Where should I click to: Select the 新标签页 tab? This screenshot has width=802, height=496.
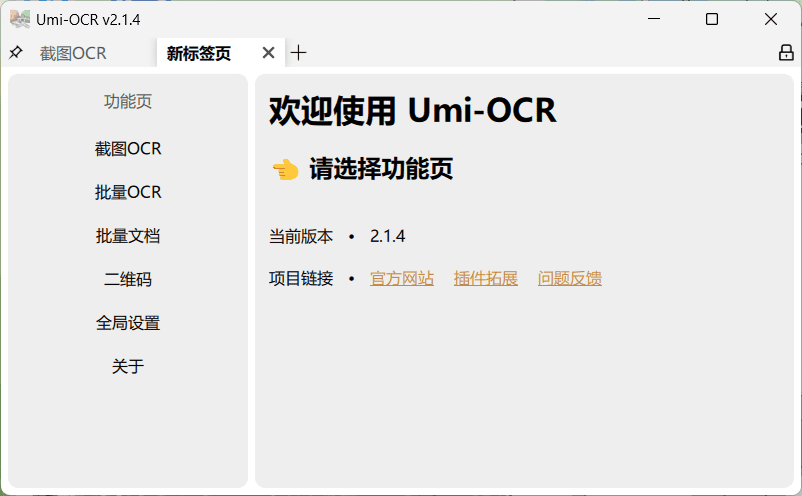[200, 54]
